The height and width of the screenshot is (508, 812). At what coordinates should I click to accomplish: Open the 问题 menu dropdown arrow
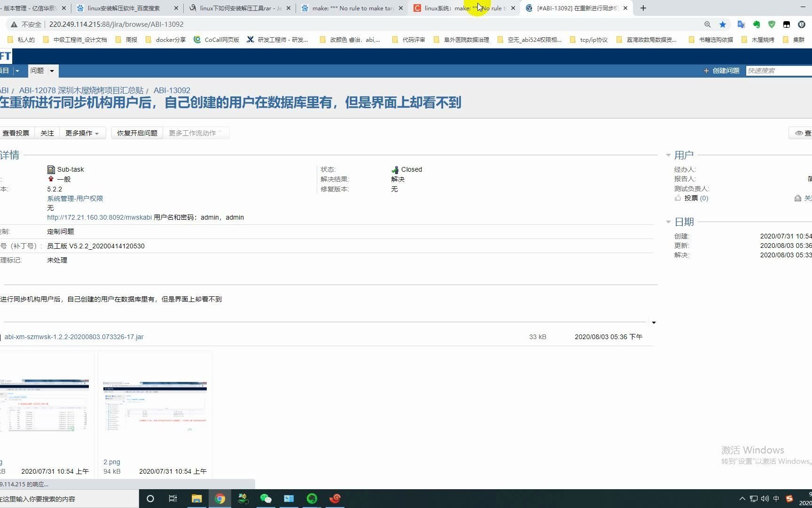(x=52, y=71)
